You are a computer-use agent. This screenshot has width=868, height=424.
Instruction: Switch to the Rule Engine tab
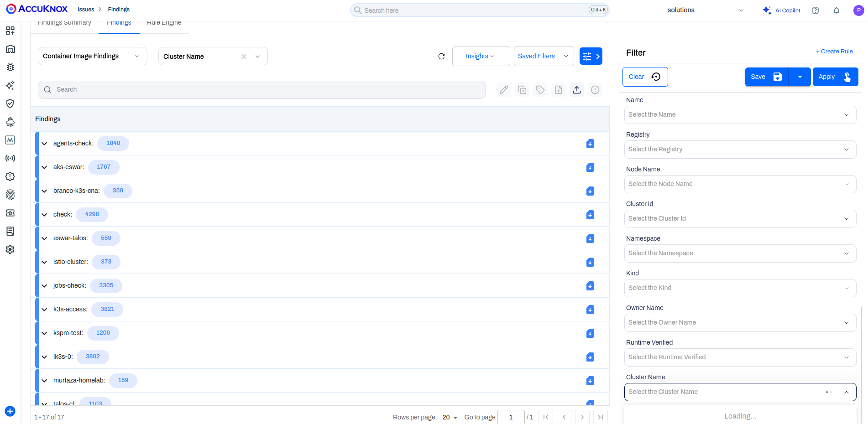point(164,23)
